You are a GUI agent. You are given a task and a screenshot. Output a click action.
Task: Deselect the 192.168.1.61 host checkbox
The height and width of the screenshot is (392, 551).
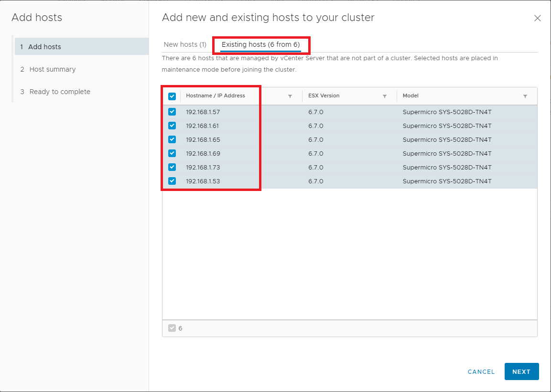(x=172, y=126)
